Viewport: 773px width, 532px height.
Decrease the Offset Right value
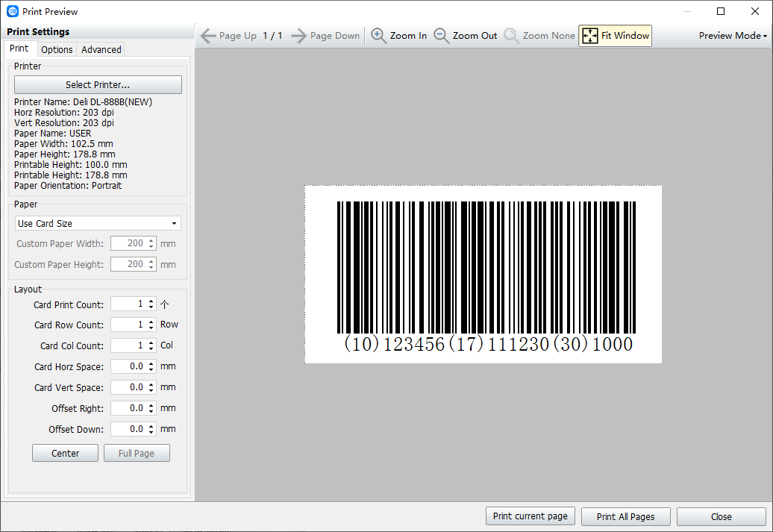[x=151, y=412]
